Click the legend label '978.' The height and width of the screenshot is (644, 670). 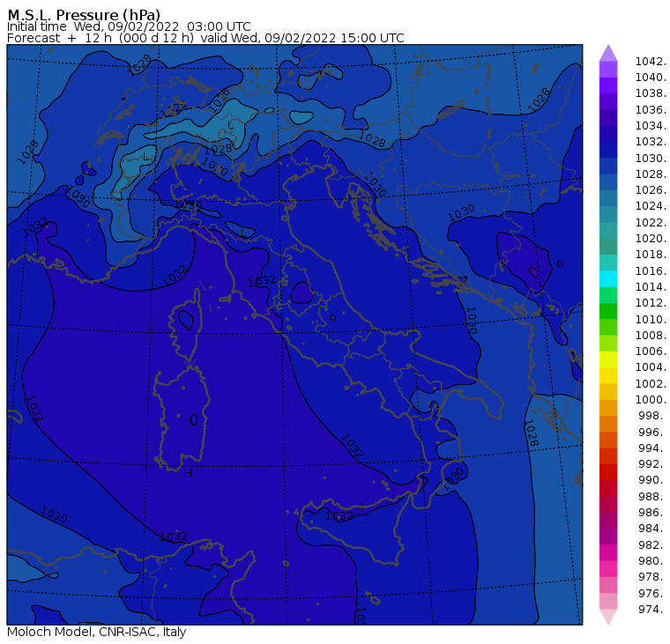651,577
